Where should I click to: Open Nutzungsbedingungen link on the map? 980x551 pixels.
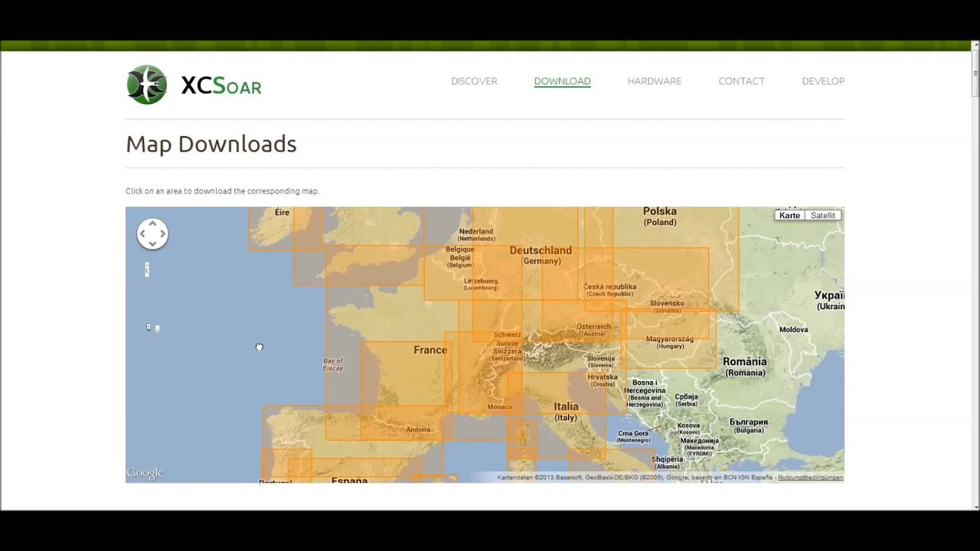[x=810, y=478]
